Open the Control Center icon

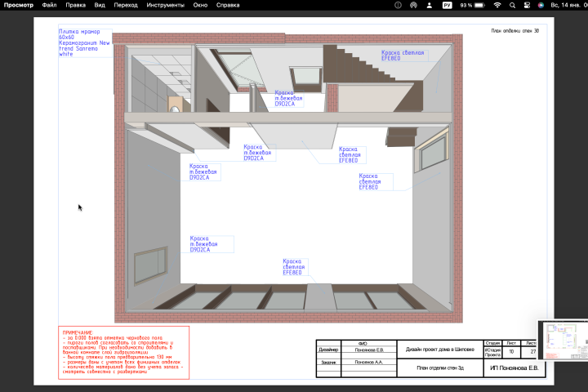coord(527,5)
